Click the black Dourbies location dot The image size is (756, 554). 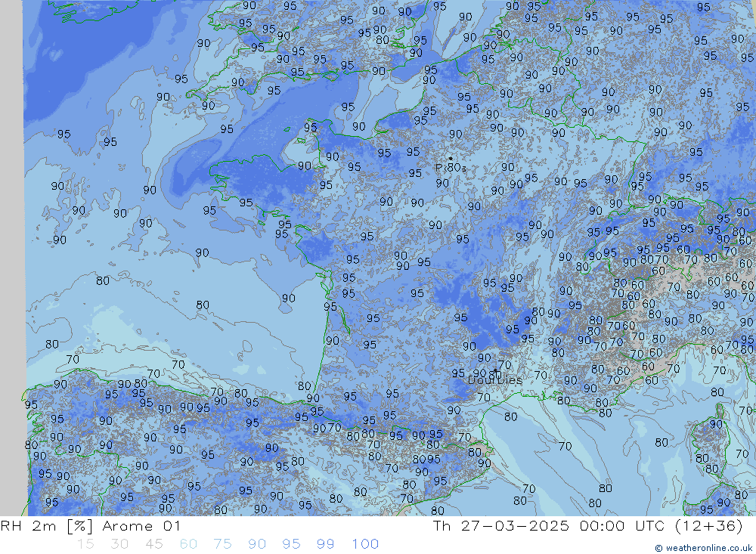click(x=495, y=371)
